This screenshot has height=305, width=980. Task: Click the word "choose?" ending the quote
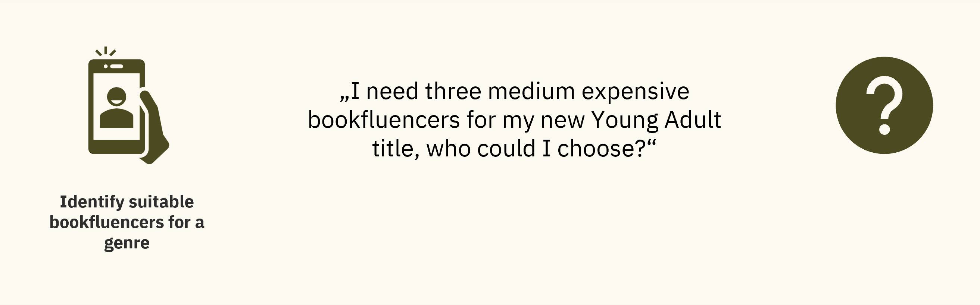(602, 148)
